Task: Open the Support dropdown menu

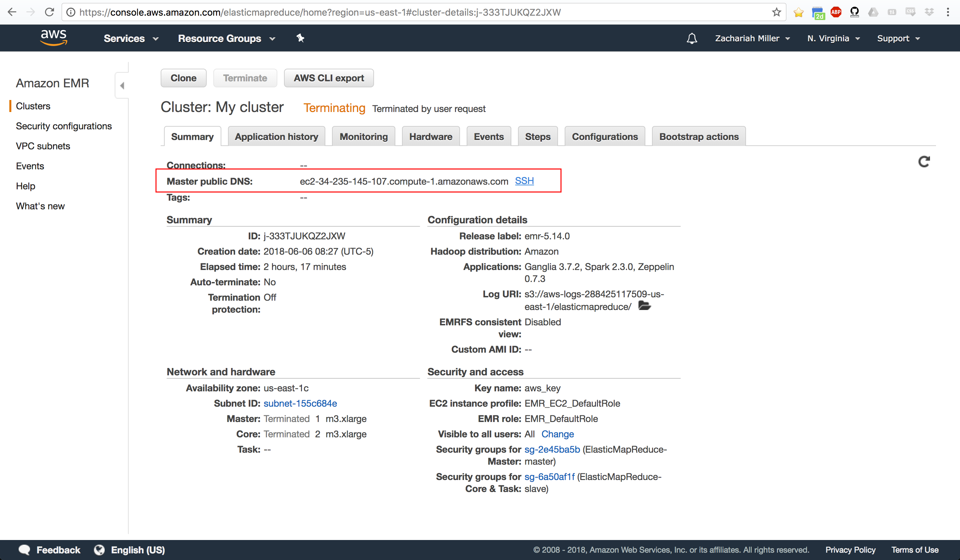Action: [898, 38]
